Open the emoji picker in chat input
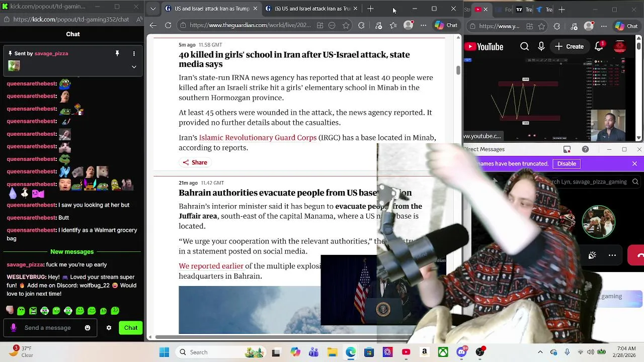Viewport: 644px width, 362px height. [x=88, y=328]
